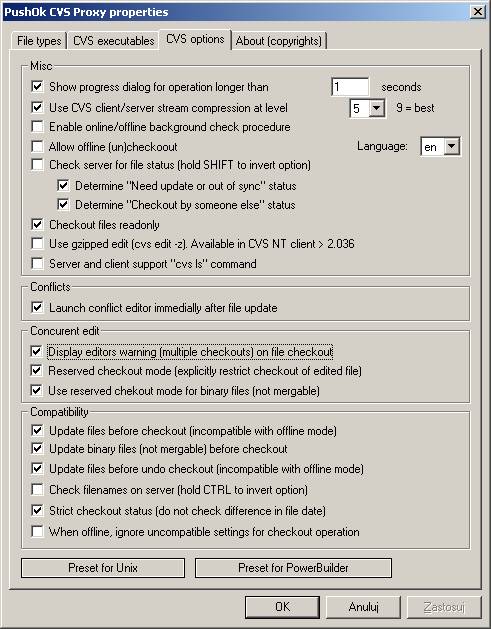The image size is (491, 629).
Task: Toggle Launch conflict editor after file update
Action: (37, 308)
